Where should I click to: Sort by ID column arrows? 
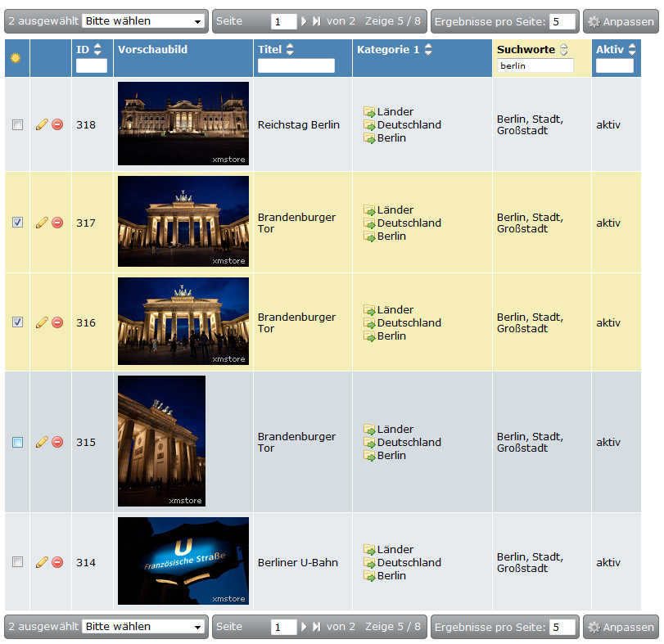coord(97,49)
